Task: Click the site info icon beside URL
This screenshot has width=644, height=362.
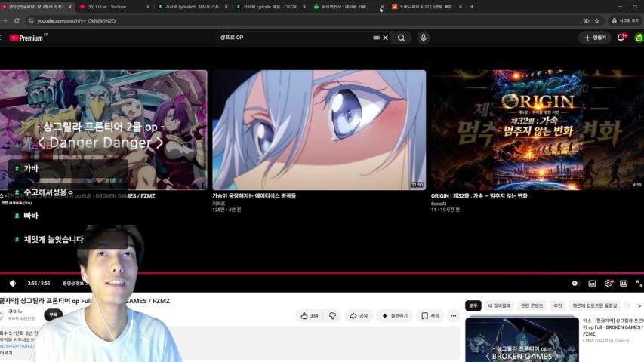Action: [x=31, y=20]
